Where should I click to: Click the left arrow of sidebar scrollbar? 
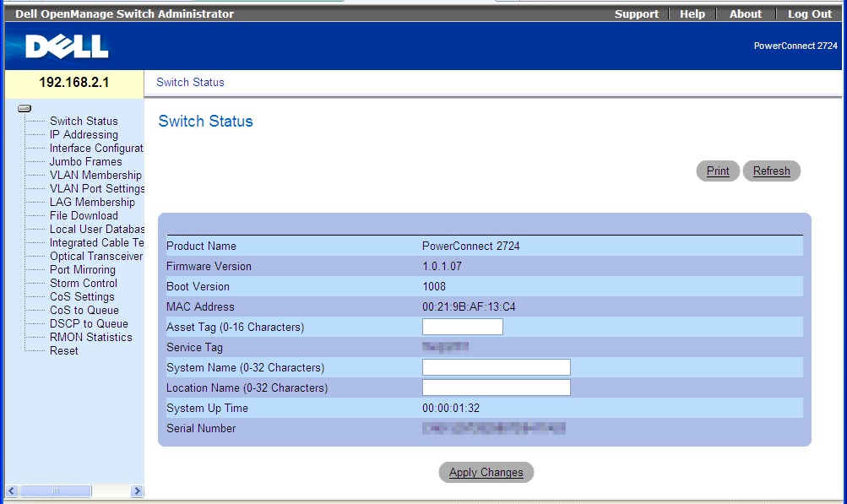[12, 490]
